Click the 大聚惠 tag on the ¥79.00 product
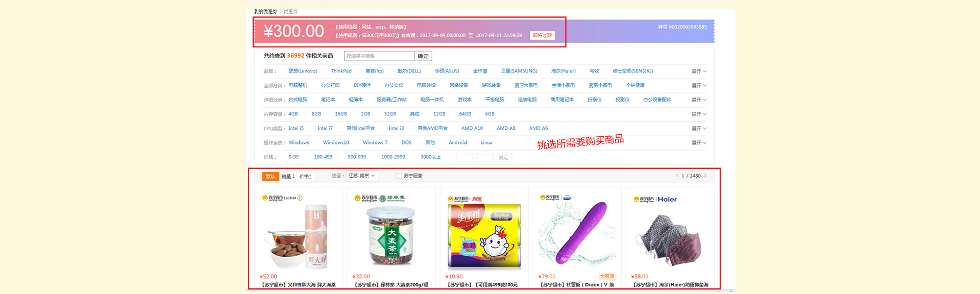 click(607, 276)
